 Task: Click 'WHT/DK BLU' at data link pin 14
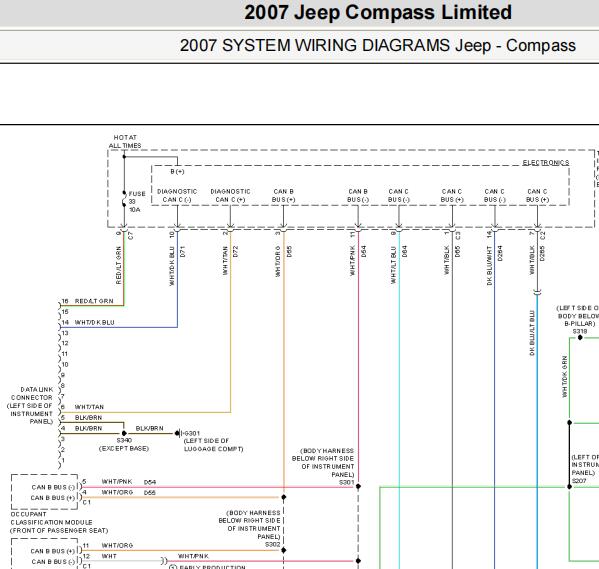94,323
